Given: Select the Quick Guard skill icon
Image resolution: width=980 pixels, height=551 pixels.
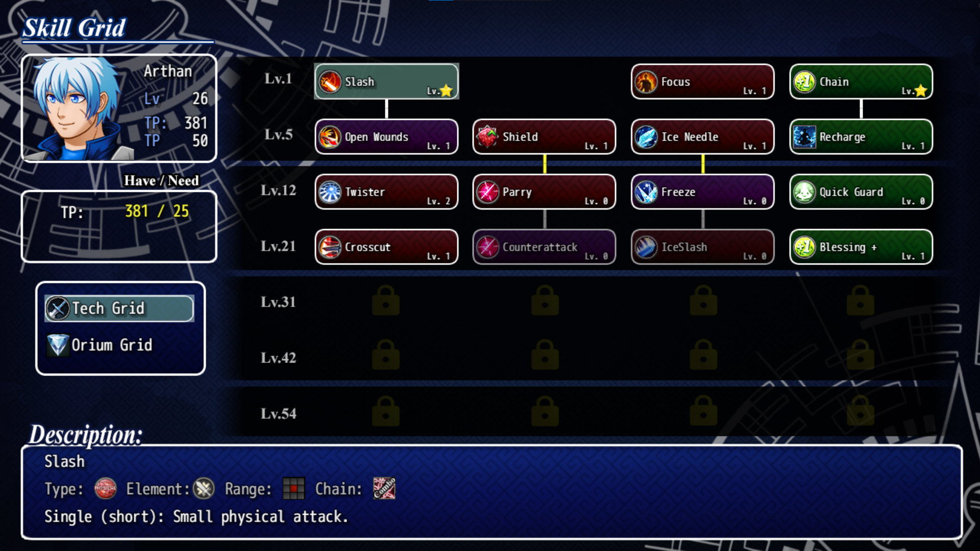Looking at the screenshot, I should point(804,192).
